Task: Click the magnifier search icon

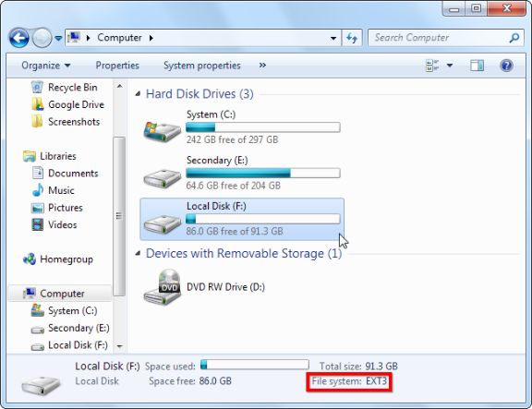Action: (x=514, y=38)
